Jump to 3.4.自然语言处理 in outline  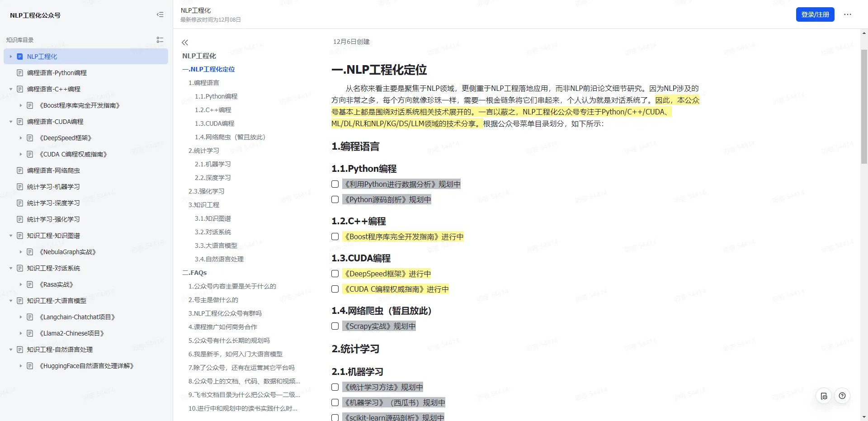click(219, 259)
